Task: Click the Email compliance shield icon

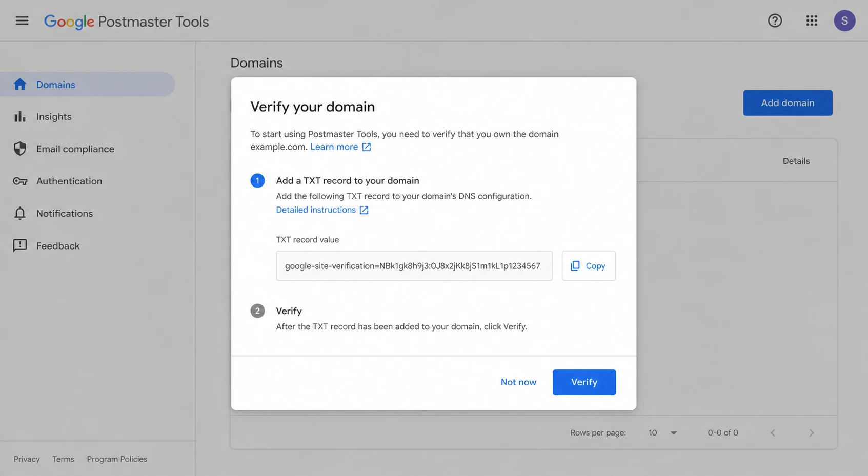Action: 19,149
